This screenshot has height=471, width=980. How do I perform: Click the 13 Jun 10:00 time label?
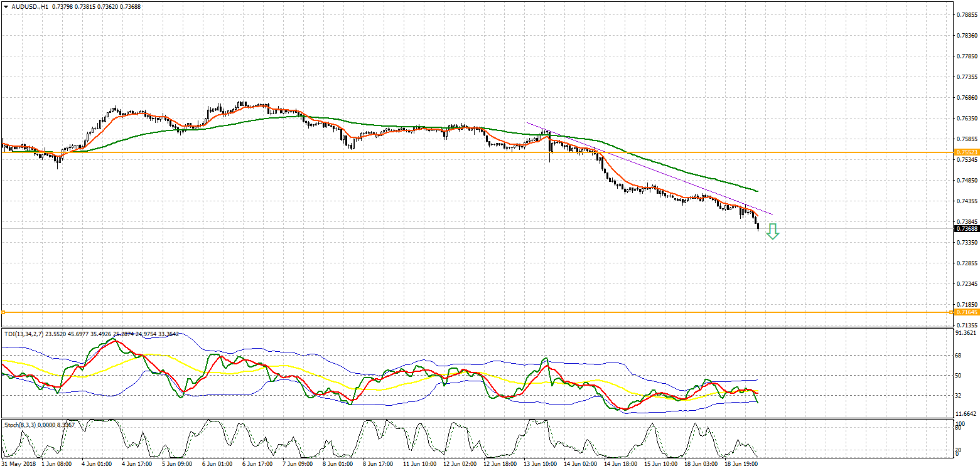coord(540,464)
